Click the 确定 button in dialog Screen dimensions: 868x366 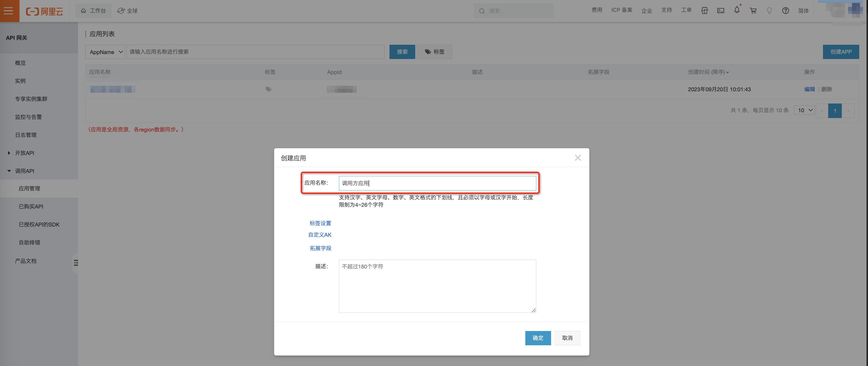coord(538,338)
